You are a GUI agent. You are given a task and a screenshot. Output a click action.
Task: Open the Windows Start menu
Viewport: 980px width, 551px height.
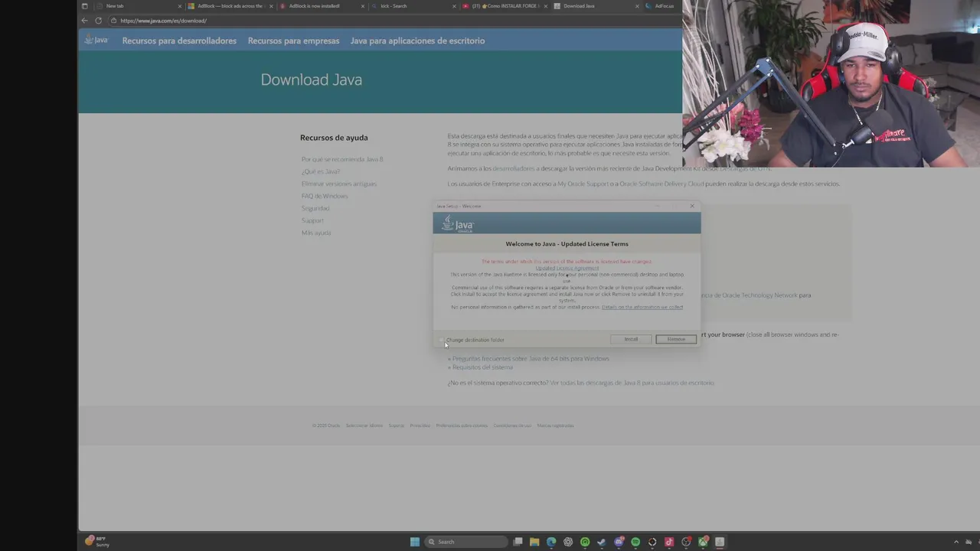[x=415, y=542]
